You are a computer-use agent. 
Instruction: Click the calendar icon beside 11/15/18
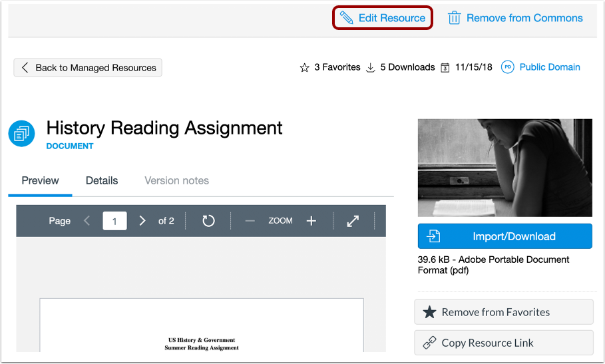[x=445, y=68]
